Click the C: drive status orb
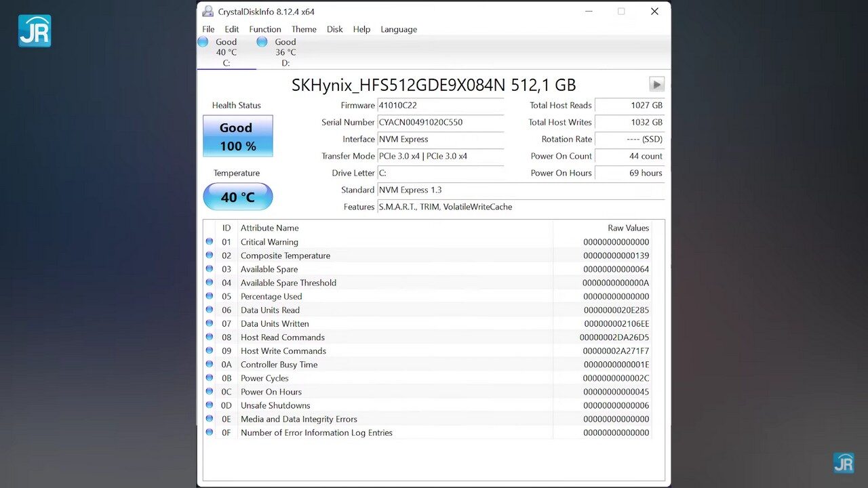Screen dimensions: 868x488 [203, 42]
